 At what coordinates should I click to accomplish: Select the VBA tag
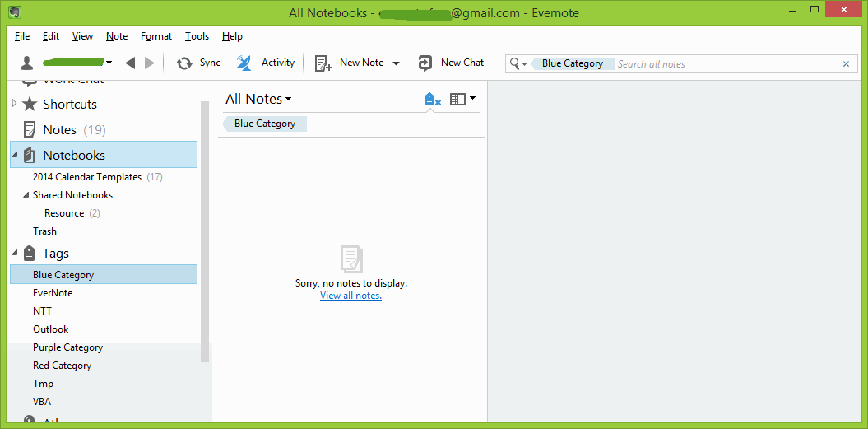tap(42, 402)
